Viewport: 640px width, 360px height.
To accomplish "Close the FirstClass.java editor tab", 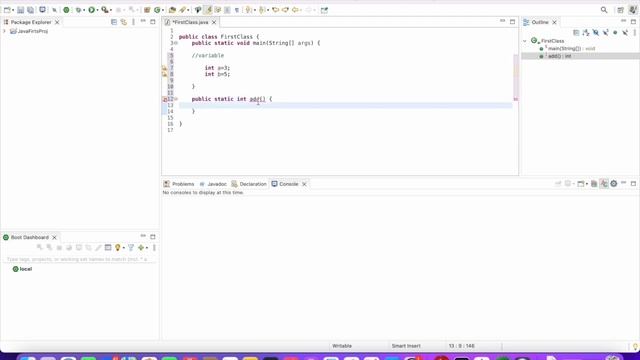I will pos(214,22).
